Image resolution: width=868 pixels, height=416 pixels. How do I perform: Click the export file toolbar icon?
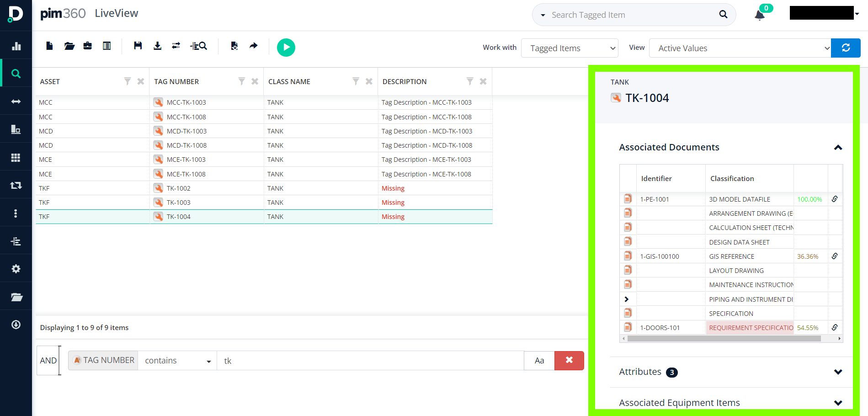pyautogui.click(x=234, y=46)
